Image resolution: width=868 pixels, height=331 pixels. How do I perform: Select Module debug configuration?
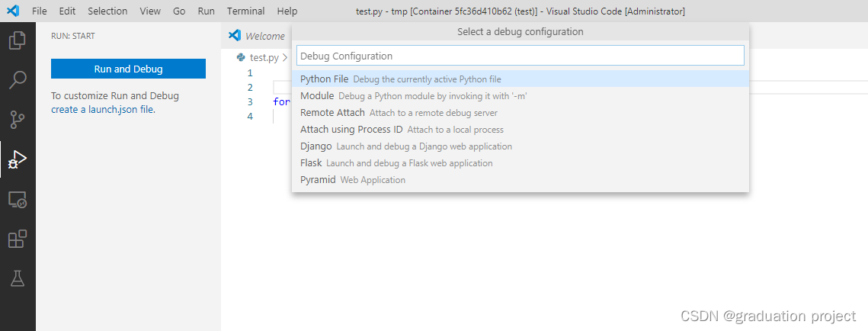click(x=520, y=96)
